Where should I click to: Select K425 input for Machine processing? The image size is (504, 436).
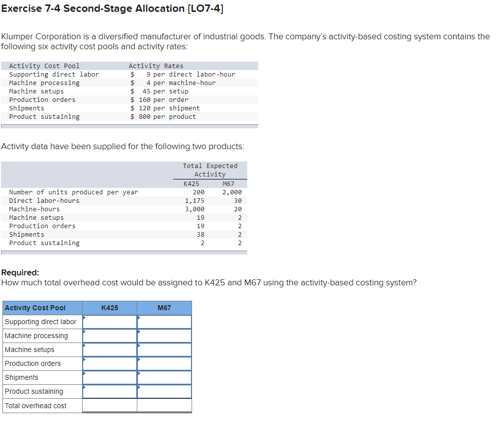(109, 336)
